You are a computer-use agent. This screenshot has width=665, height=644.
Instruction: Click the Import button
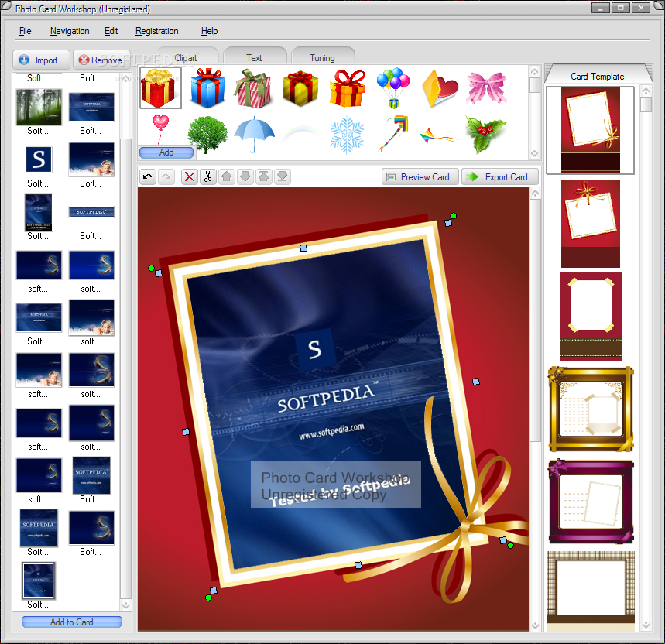(41, 60)
